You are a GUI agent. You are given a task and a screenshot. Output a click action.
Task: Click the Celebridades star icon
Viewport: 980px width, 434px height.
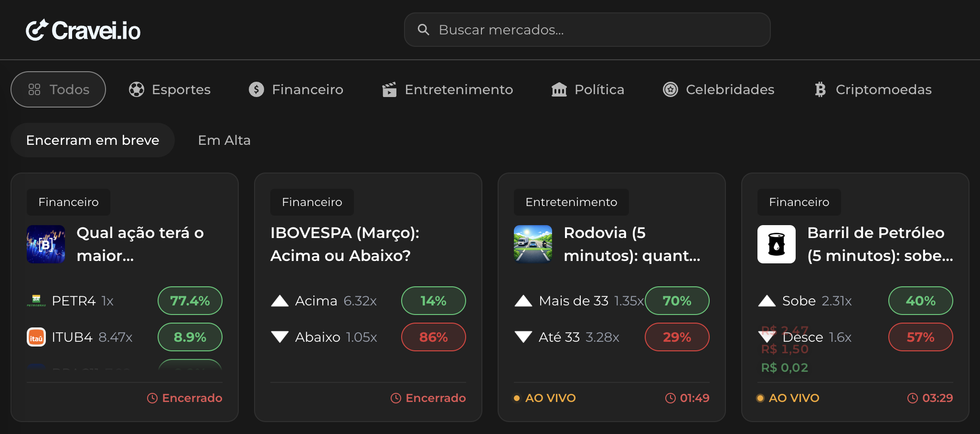671,89
